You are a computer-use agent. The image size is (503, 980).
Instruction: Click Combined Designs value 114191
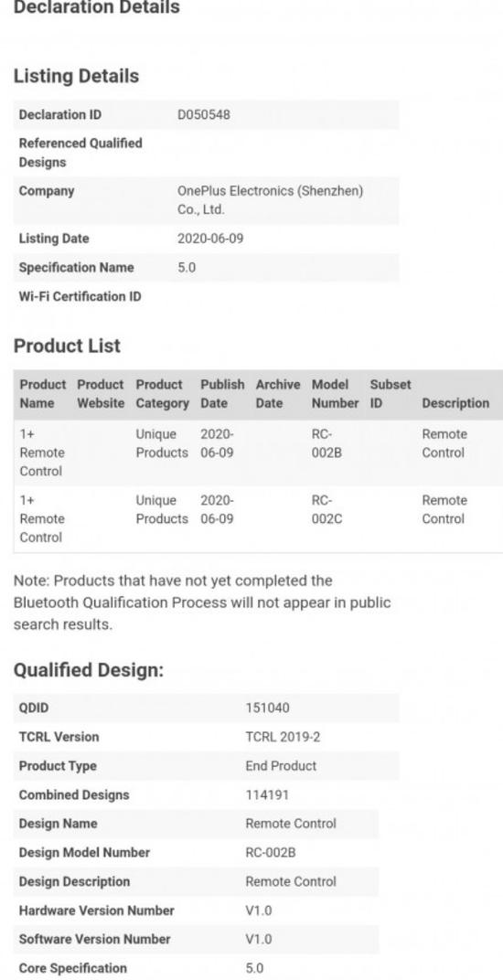pyautogui.click(x=266, y=795)
